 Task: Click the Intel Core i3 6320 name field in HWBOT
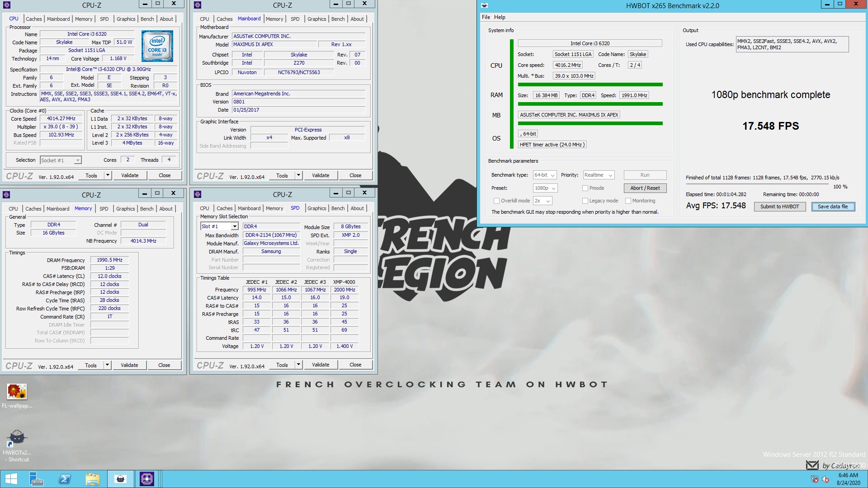coord(590,43)
